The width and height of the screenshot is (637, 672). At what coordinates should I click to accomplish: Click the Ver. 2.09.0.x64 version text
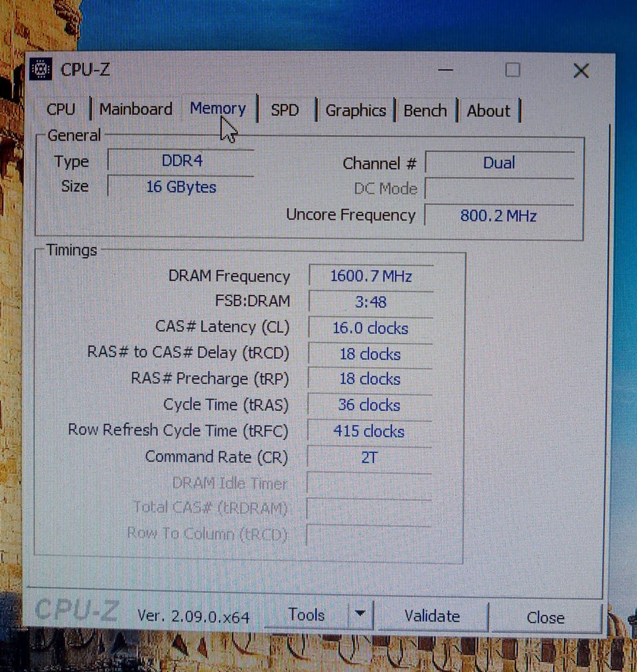[194, 616]
